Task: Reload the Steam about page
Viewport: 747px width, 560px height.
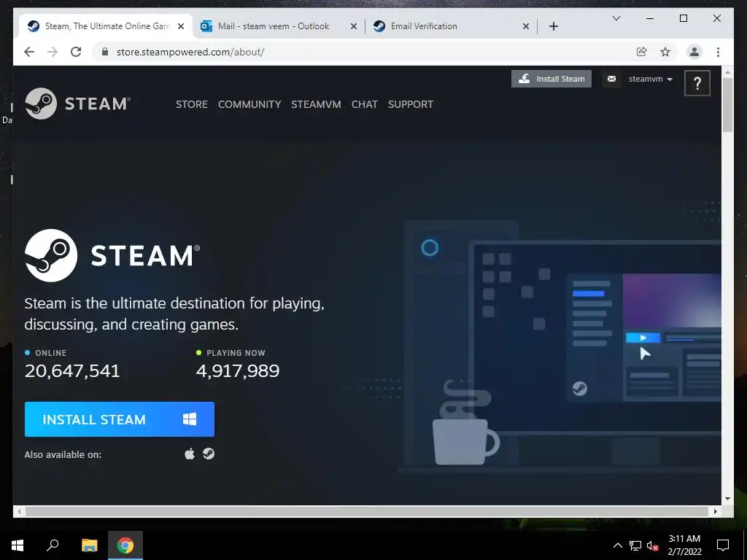Action: click(x=76, y=52)
